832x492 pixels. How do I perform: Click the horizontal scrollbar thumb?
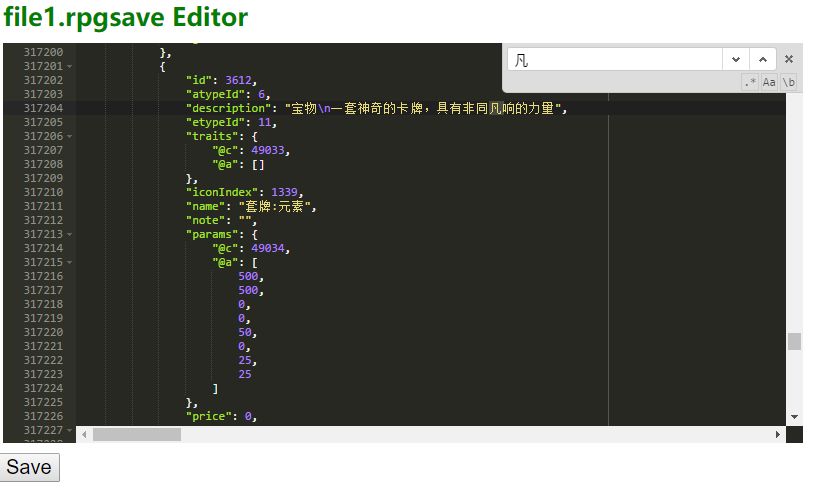coord(137,435)
